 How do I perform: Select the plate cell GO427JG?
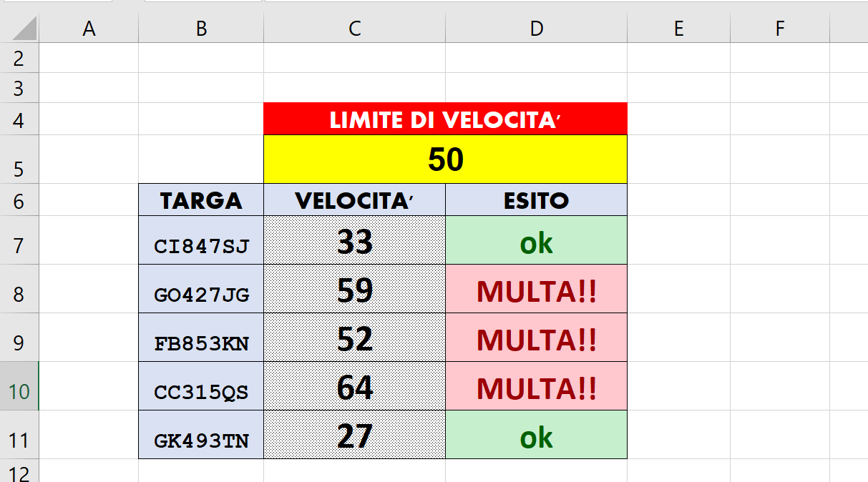pyautogui.click(x=201, y=294)
